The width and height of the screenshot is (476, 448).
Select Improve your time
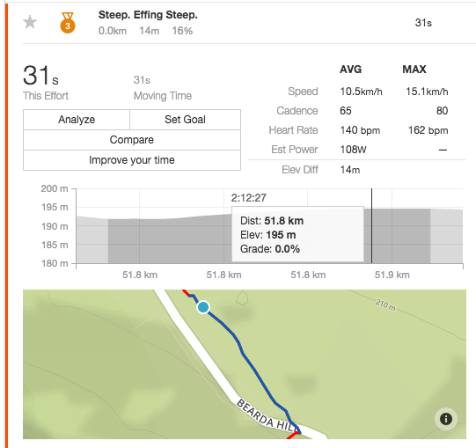(132, 160)
